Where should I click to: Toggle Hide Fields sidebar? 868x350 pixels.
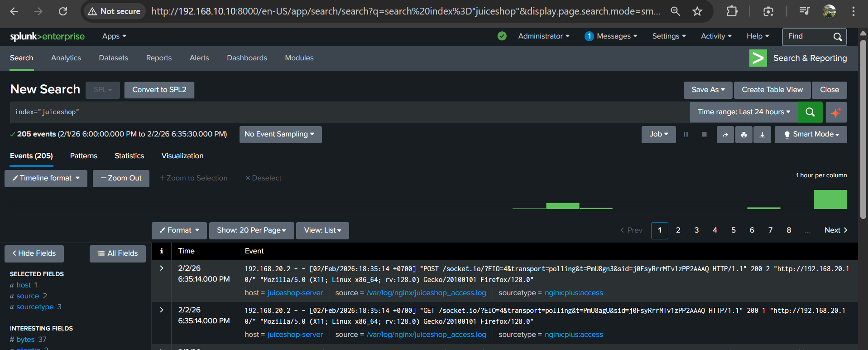point(34,253)
